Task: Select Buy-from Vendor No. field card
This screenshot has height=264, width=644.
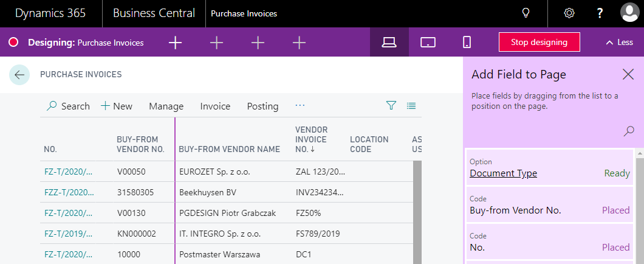Action: [x=550, y=205]
